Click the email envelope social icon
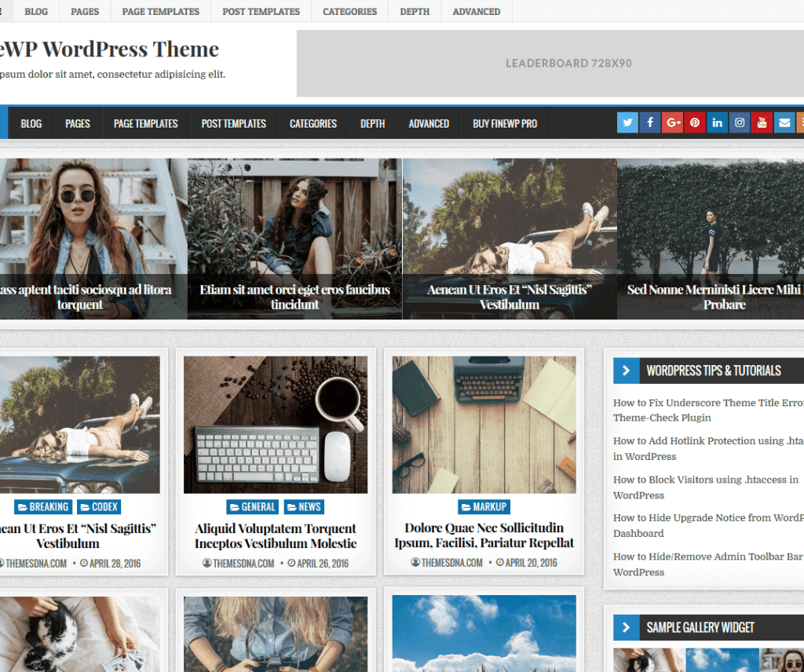Screen dimensions: 804x672 (784, 123)
